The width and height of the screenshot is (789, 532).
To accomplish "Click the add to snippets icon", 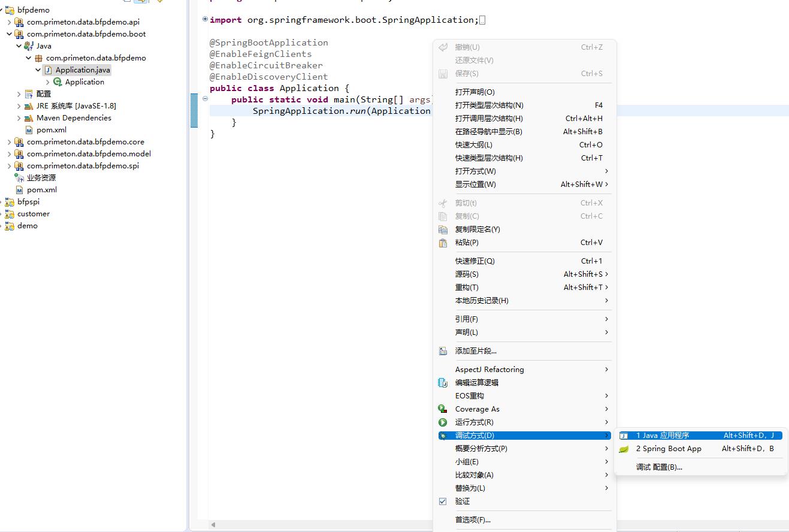I will (x=443, y=351).
